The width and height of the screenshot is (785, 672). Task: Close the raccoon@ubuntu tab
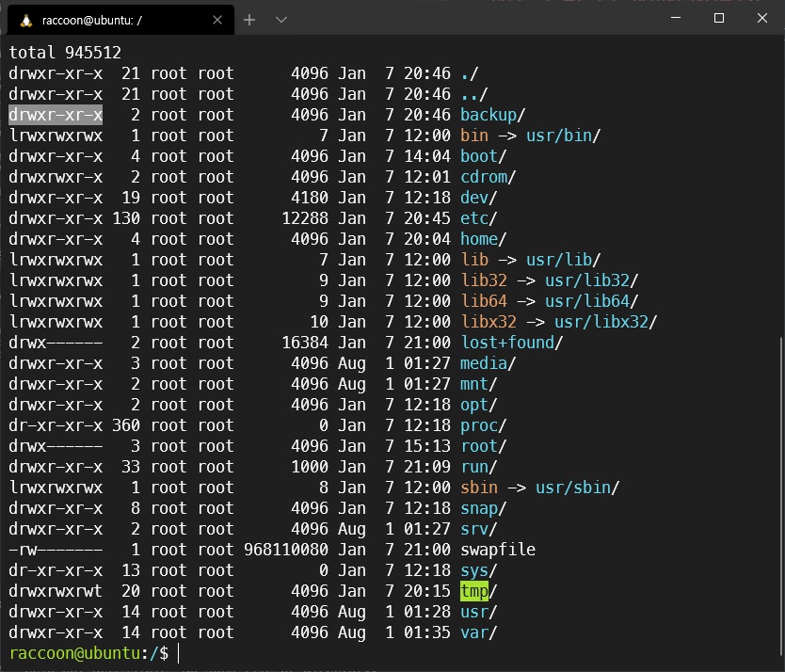pyautogui.click(x=217, y=20)
